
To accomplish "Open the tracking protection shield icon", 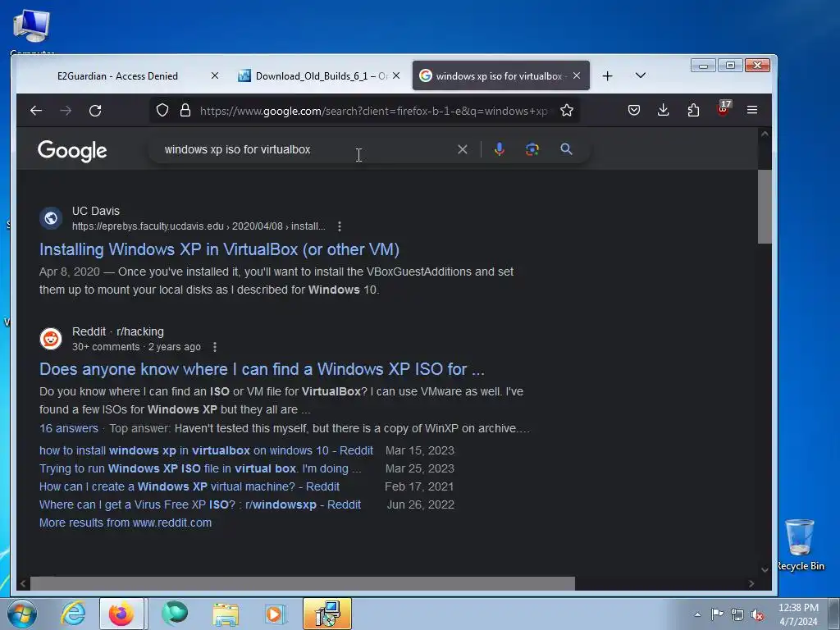I will click(x=162, y=111).
